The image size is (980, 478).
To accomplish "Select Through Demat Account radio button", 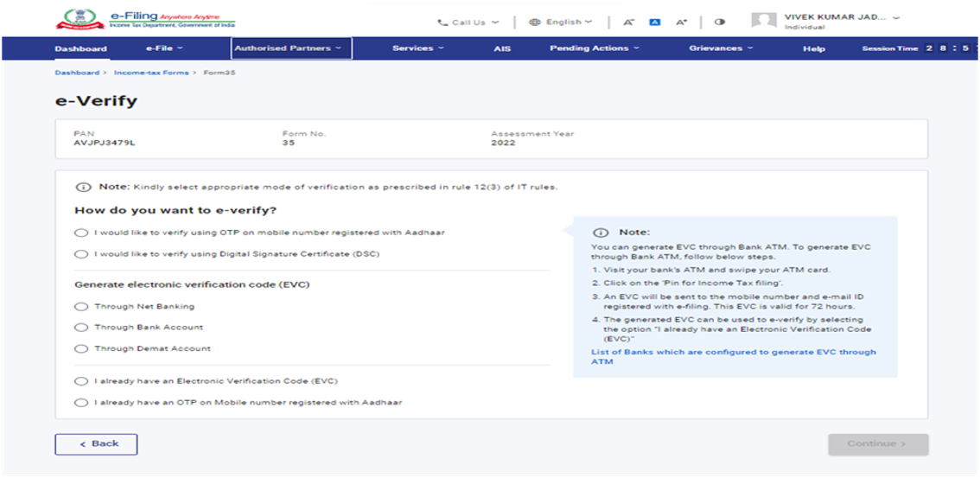I will click(x=81, y=348).
